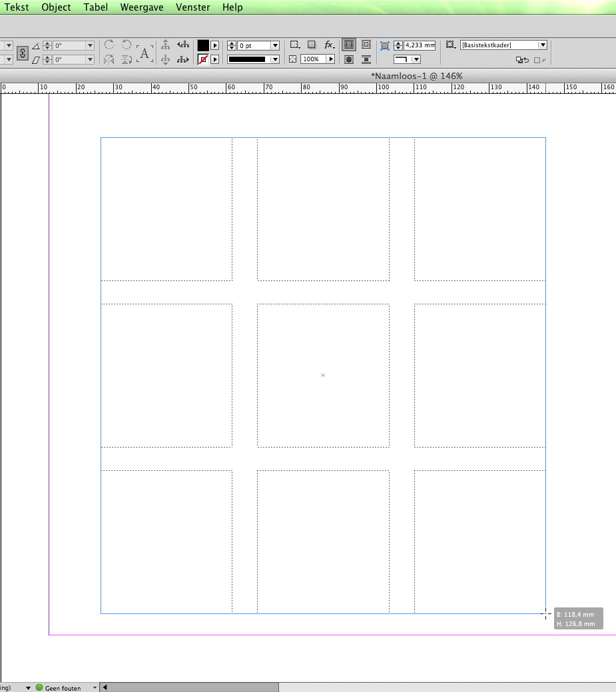Rotate 90° clockwise icon
The image size is (616, 692).
(x=109, y=45)
